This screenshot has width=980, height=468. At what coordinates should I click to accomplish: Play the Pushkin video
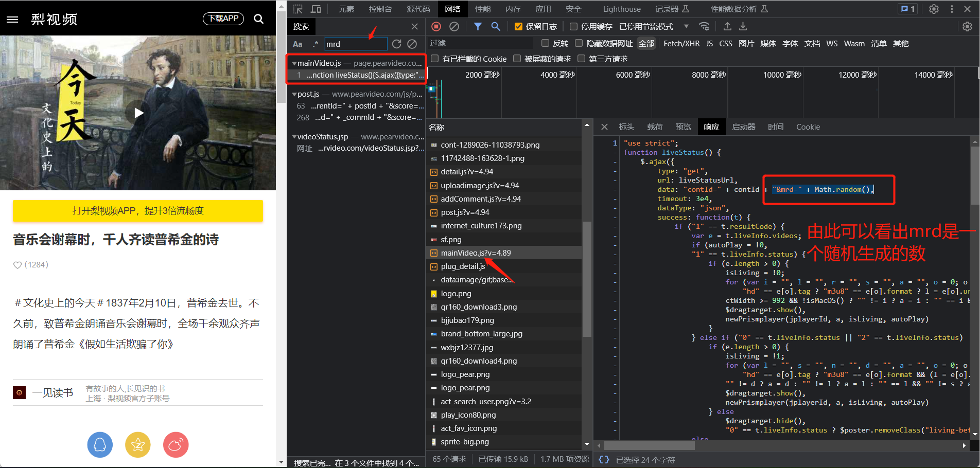(138, 113)
